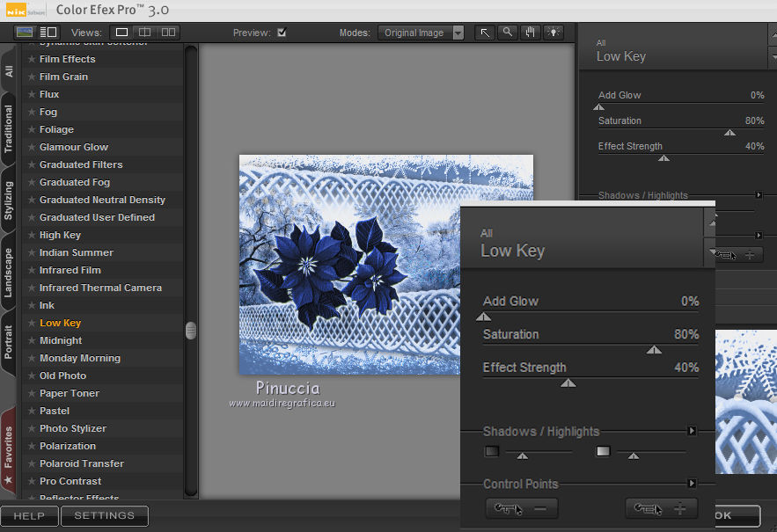Click Add Glow slider handle in enlarged panel
This screenshot has width=777, height=532.
tap(483, 317)
